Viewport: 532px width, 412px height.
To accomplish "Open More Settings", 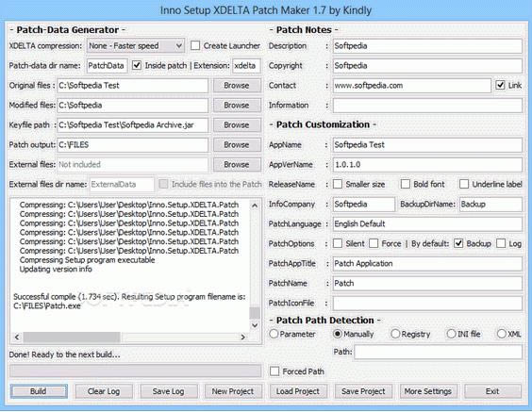I will click(428, 391).
